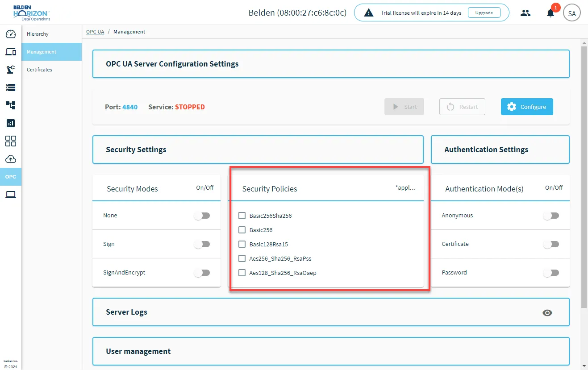Select the OPC icon in left rail
The height and width of the screenshot is (370, 588).
pyautogui.click(x=11, y=177)
